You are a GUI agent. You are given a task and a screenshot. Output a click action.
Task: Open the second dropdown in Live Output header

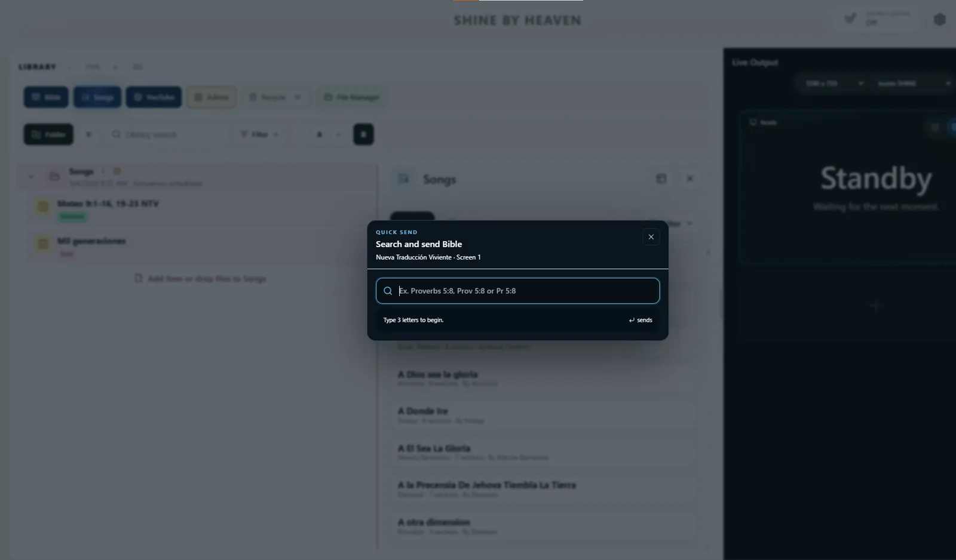(x=913, y=84)
